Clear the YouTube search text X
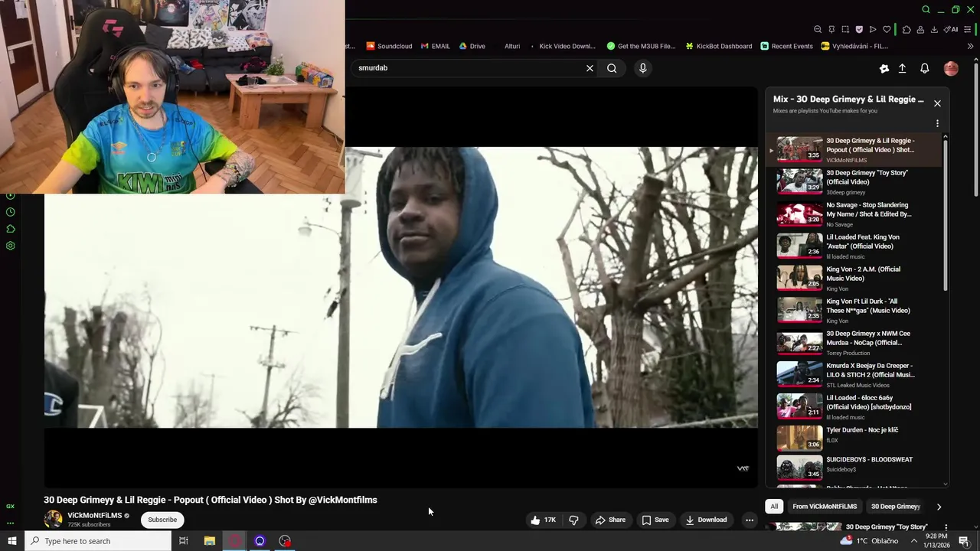This screenshot has width=980, height=551. pos(590,68)
